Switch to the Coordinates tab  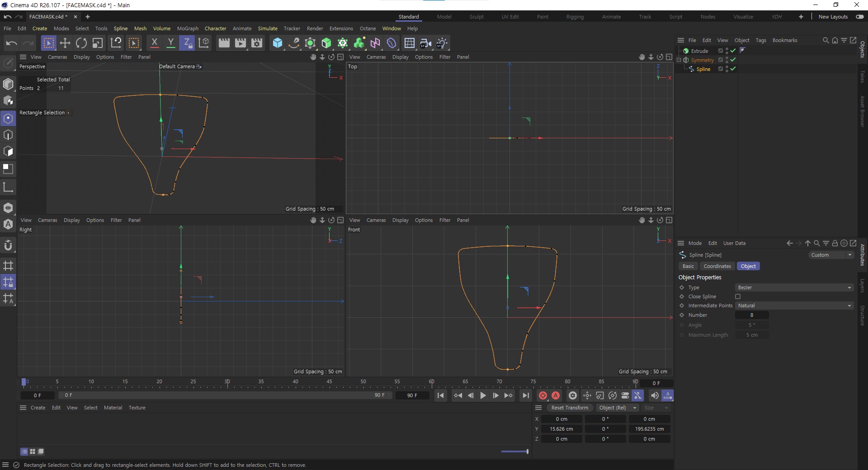[x=717, y=266]
